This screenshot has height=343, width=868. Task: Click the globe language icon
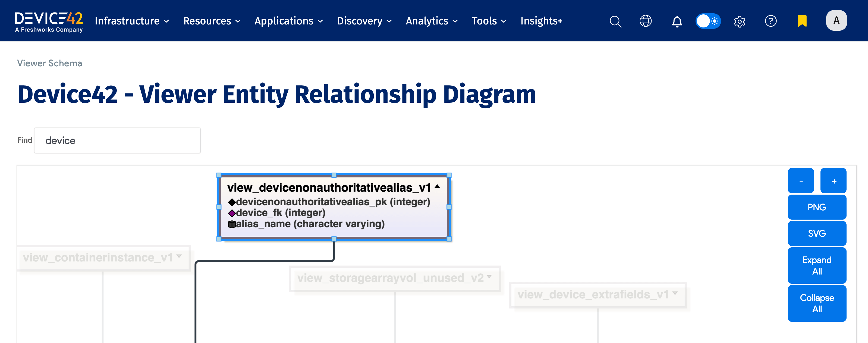[646, 21]
